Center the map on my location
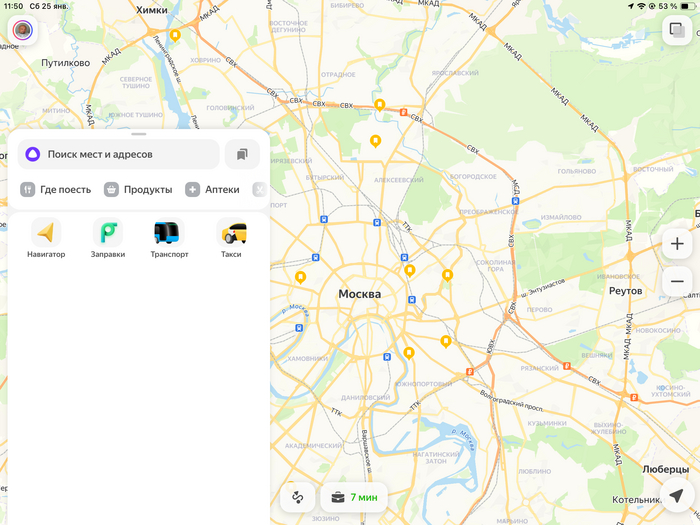 click(x=677, y=496)
